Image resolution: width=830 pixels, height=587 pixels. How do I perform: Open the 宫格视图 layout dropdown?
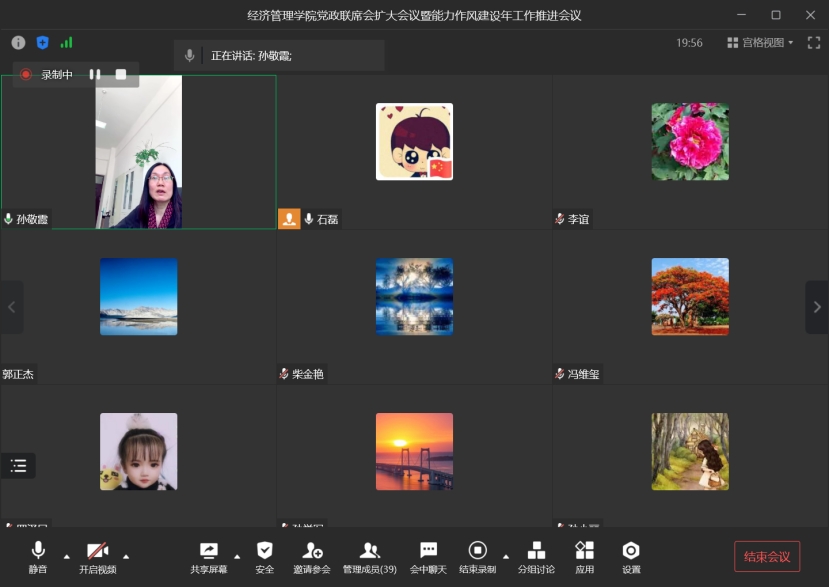760,43
